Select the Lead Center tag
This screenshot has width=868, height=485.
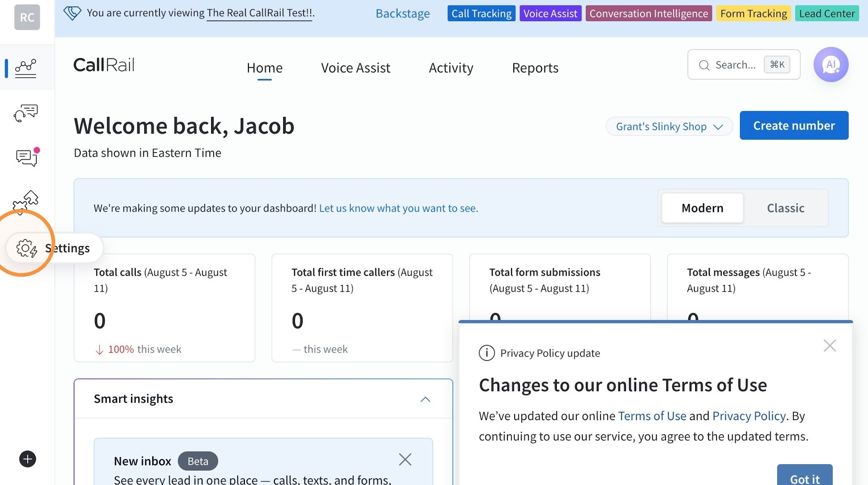tap(827, 14)
